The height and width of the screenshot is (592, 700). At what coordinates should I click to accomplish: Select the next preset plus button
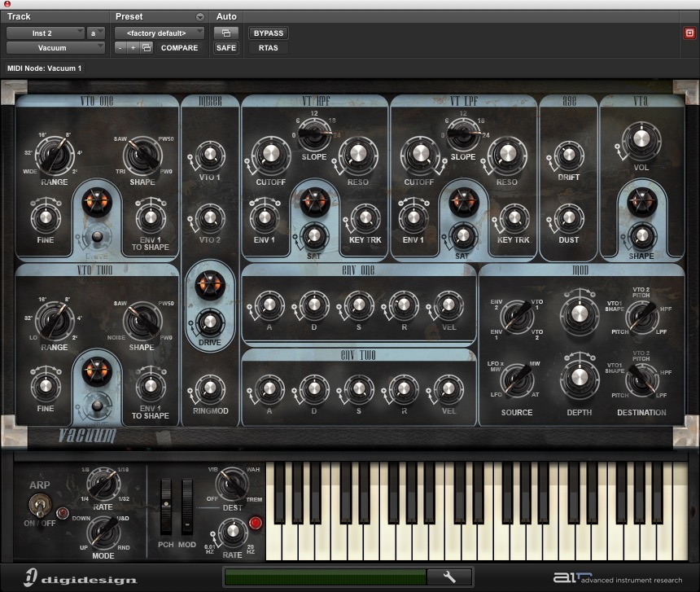(x=133, y=48)
